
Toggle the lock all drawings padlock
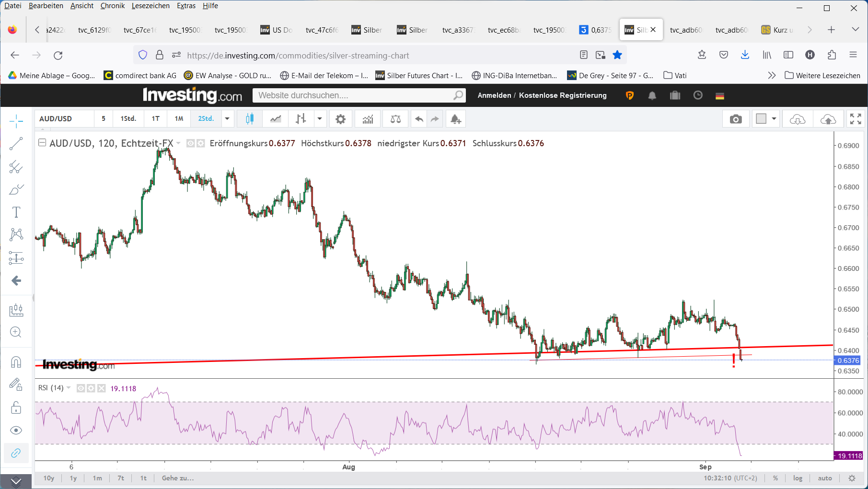point(16,407)
